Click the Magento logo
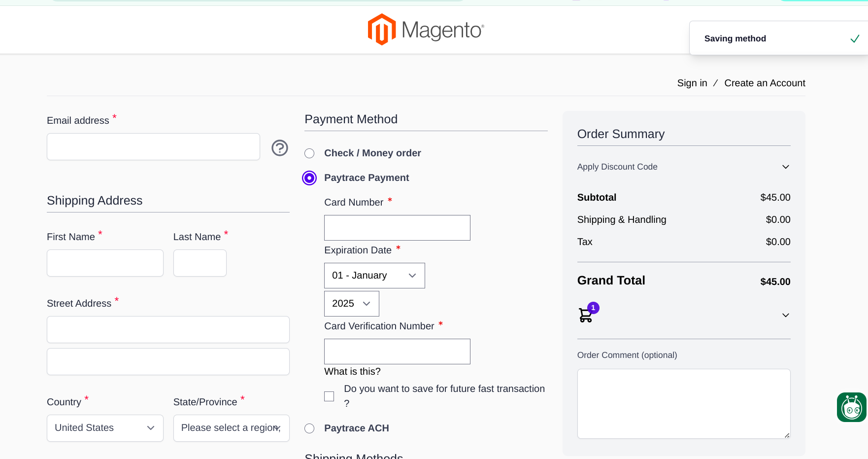Screen dimensions: 868x459 pos(426,30)
